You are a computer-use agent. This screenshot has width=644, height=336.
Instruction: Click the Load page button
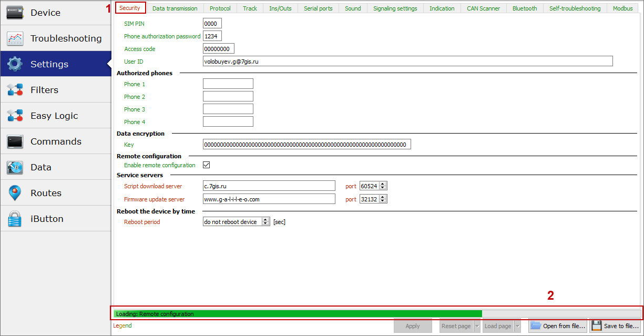coord(498,326)
